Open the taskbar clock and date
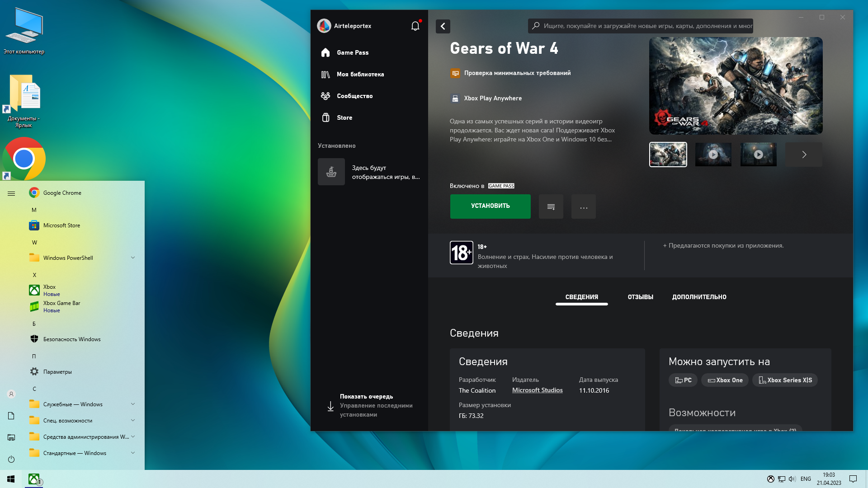 pyautogui.click(x=829, y=479)
